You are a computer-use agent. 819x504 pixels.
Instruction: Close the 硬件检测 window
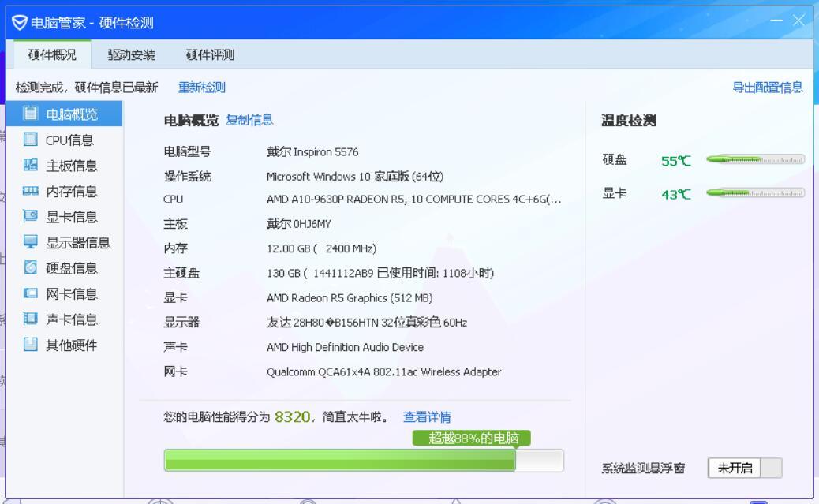[798, 21]
